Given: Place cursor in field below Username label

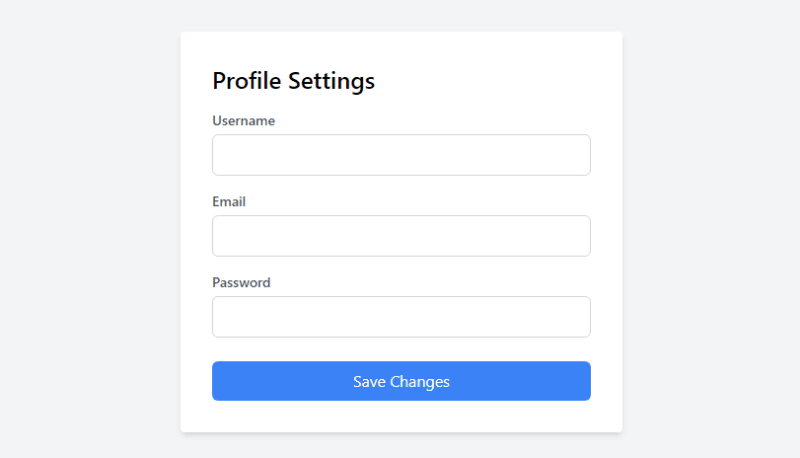Looking at the screenshot, I should (x=401, y=155).
